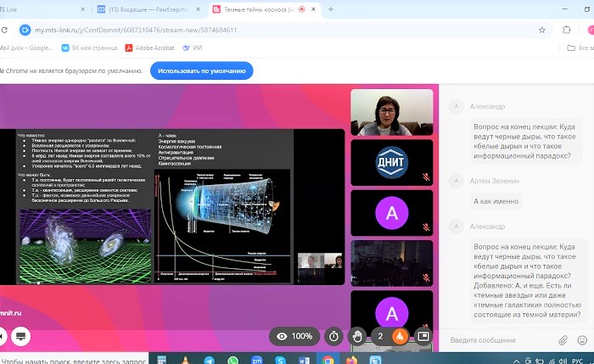Viewport: 594px width, 364px height.
Task: Raise hand in the webinar
Action: 357,336
